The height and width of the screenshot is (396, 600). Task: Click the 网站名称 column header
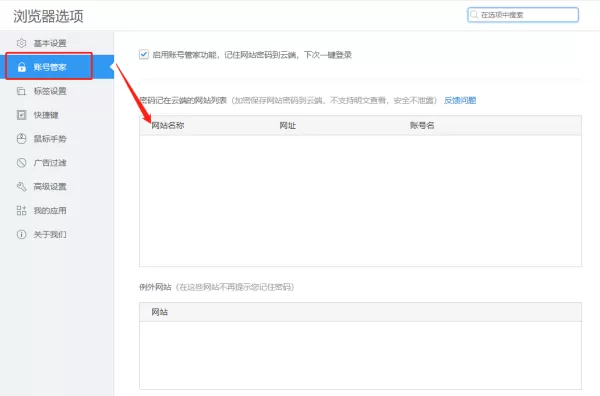[168, 125]
